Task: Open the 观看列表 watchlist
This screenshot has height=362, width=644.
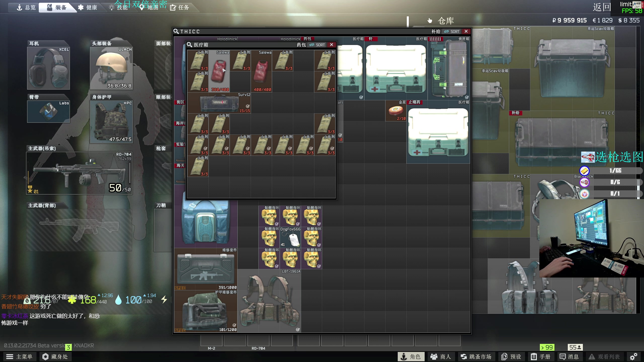Action: 605,356
